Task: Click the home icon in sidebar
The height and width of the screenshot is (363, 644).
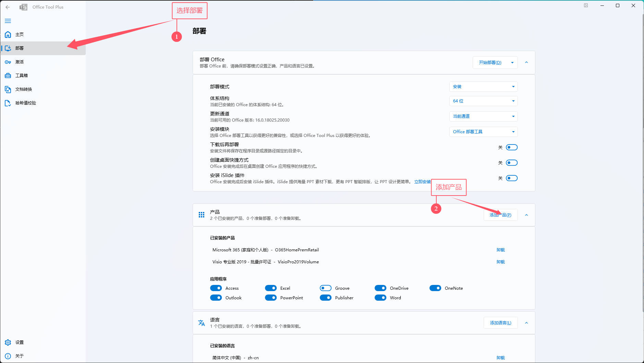Action: coord(8,35)
